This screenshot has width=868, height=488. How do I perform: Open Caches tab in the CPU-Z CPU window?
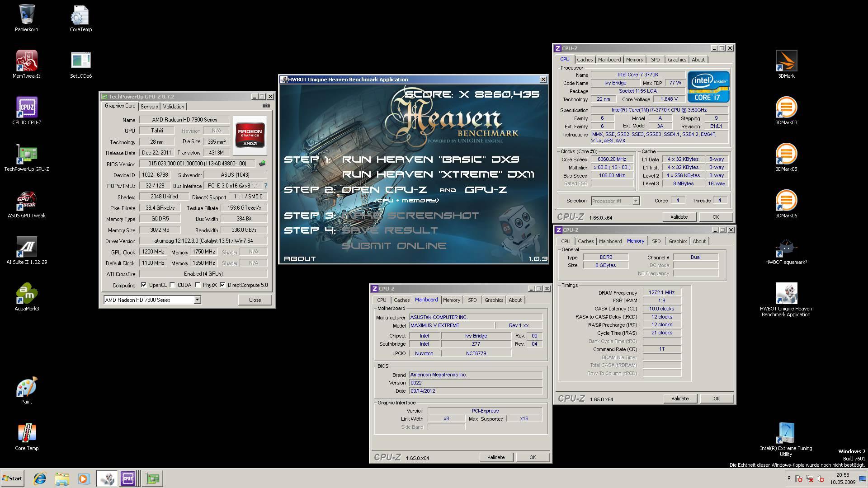click(x=585, y=60)
